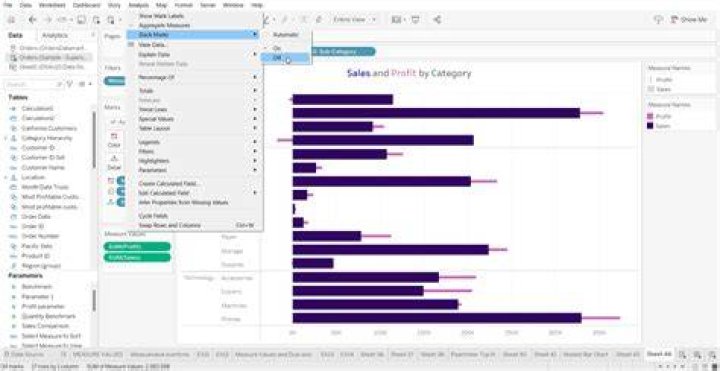Click the SUM(Profit) pill in Measure Values
This screenshot has height=371, width=720.
[137, 247]
